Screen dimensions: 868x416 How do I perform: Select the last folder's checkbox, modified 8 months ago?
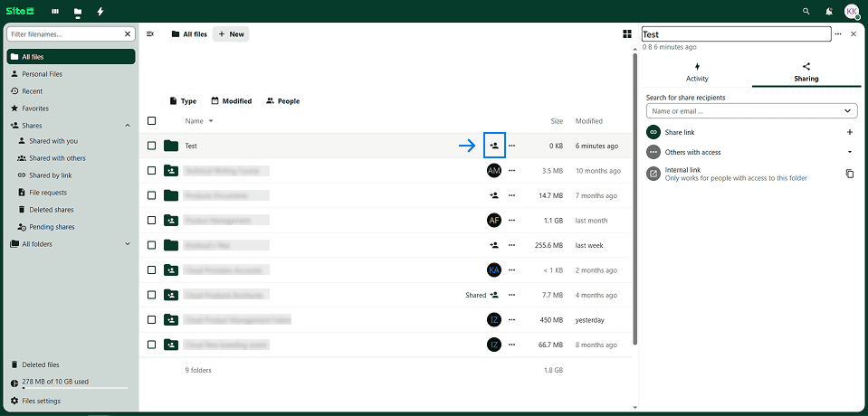pyautogui.click(x=152, y=344)
